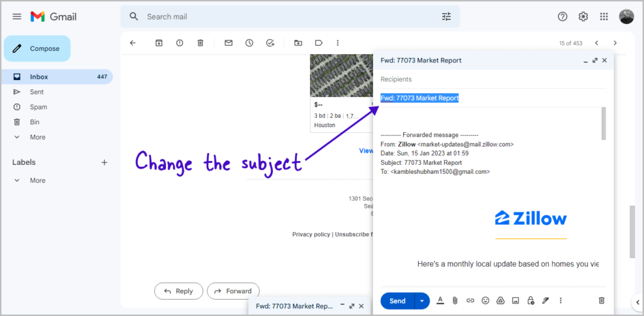Go to the older email arrow
The image size is (644, 316).
pyautogui.click(x=615, y=43)
